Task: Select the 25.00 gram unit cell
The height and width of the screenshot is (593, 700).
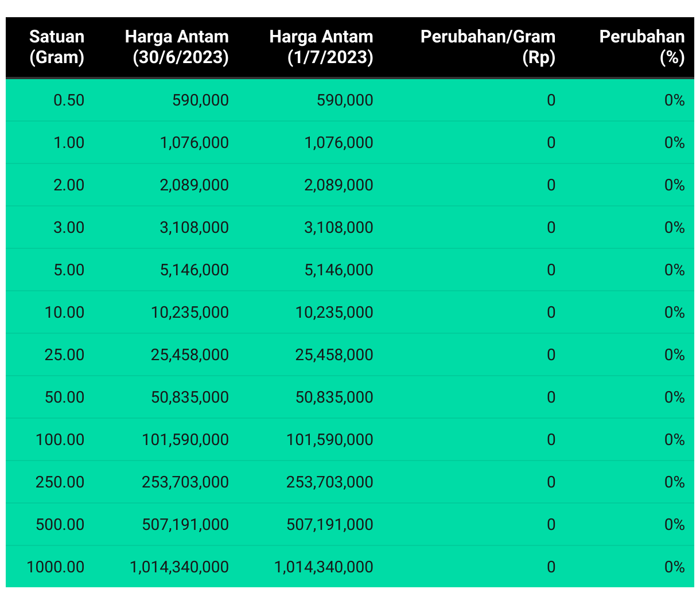Action: pyautogui.click(x=65, y=355)
